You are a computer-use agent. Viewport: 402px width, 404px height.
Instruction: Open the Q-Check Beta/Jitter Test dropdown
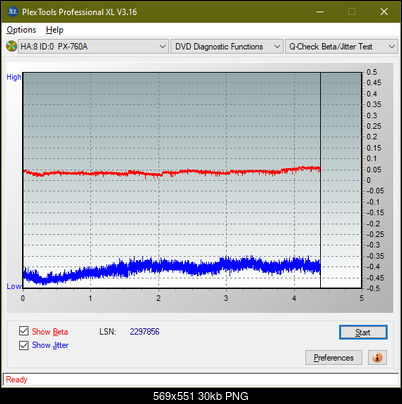(341, 47)
